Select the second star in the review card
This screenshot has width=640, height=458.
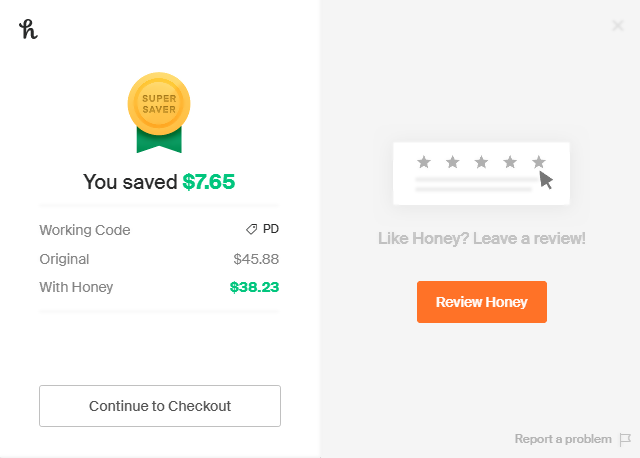453,161
